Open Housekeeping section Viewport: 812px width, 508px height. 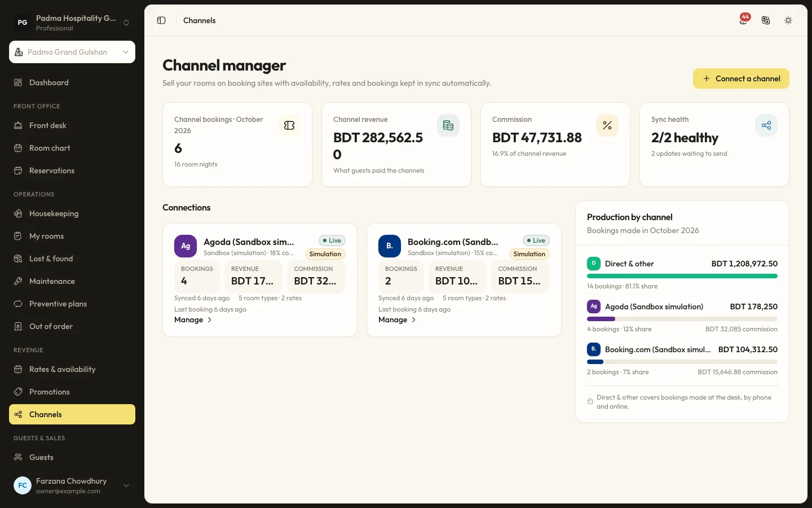pyautogui.click(x=72, y=213)
